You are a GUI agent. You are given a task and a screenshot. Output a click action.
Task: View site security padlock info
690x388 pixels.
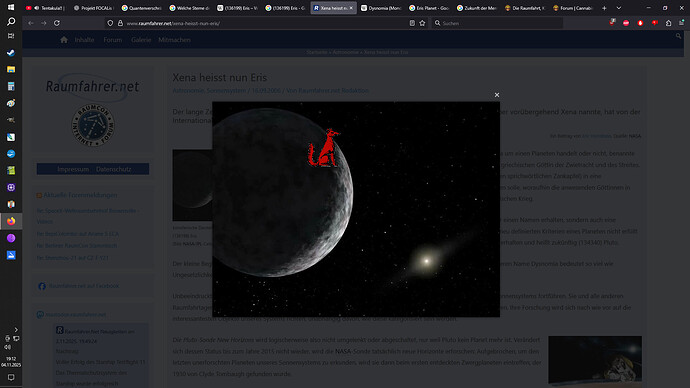pyautogui.click(x=120, y=23)
